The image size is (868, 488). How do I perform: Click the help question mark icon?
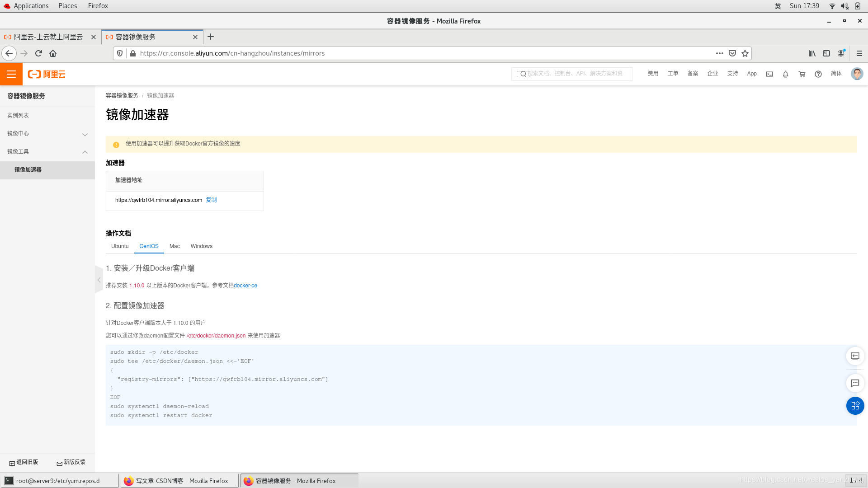pyautogui.click(x=818, y=74)
